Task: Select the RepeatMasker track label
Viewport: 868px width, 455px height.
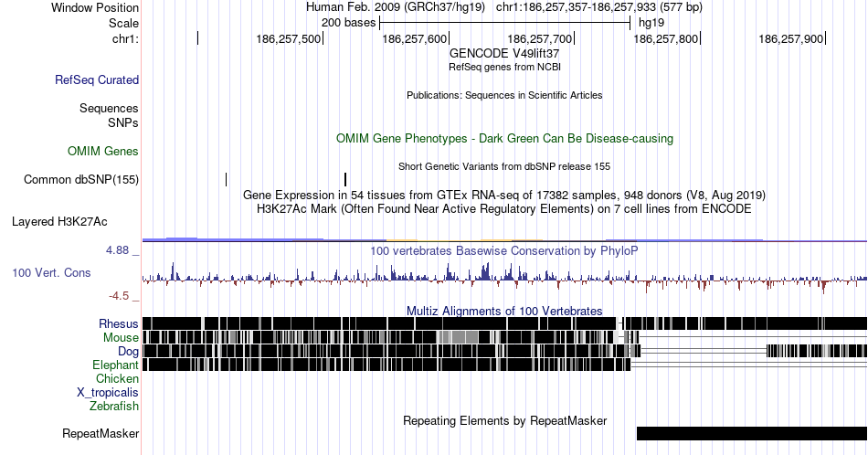Action: [101, 433]
